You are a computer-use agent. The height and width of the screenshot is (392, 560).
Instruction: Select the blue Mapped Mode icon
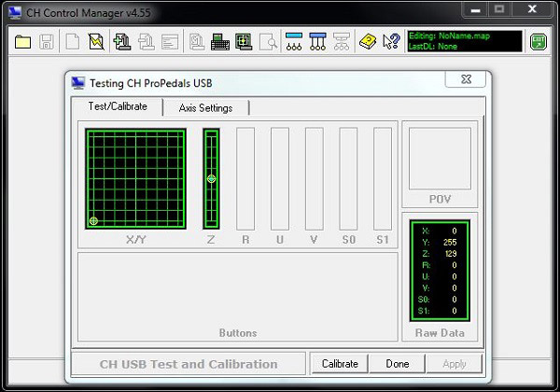[318, 42]
